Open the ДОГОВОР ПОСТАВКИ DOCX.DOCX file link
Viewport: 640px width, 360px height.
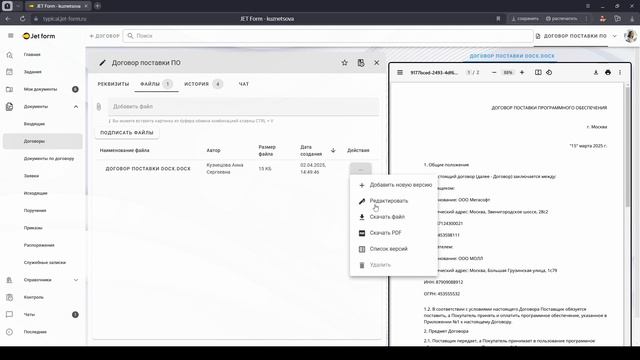point(148,169)
